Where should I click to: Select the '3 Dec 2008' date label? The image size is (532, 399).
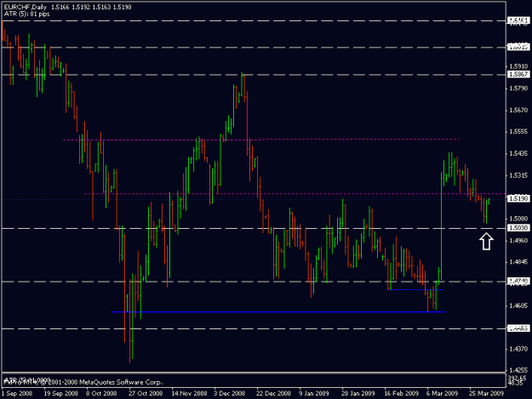229,393
